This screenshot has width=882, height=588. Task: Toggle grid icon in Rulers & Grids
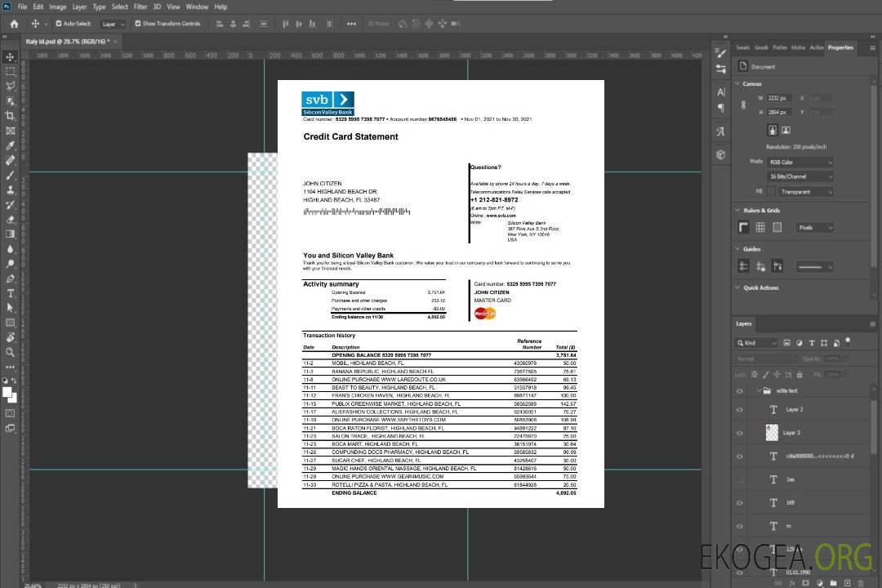pos(760,227)
